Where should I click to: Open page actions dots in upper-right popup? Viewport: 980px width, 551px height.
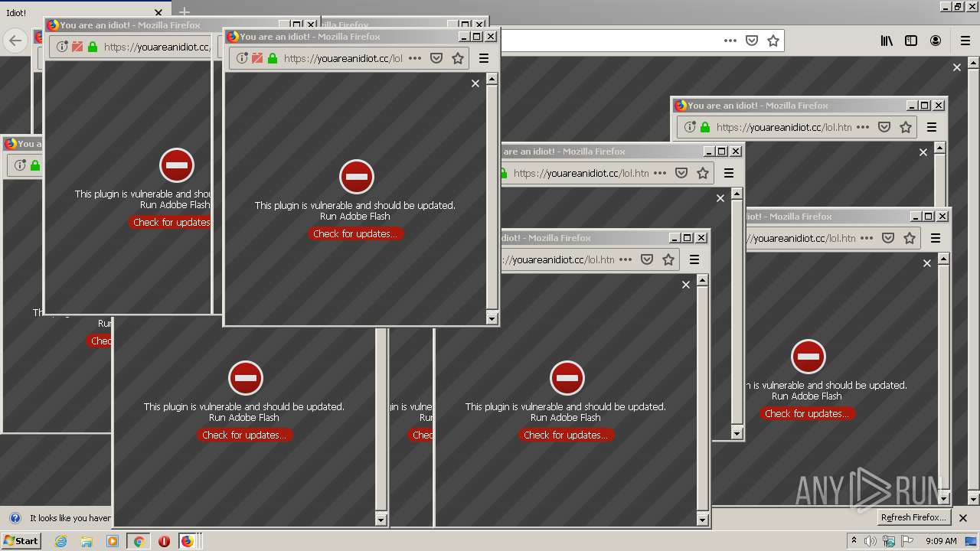863,127
